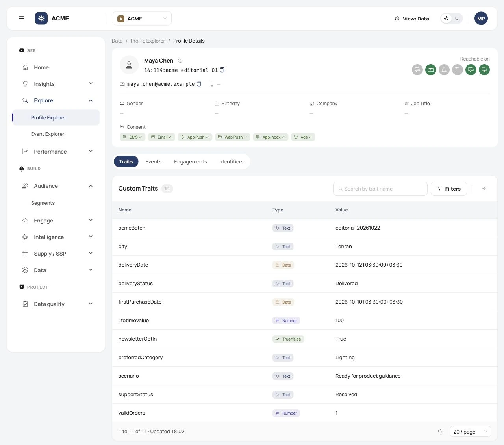The width and height of the screenshot is (504, 445).
Task: Go to Profile Explorer breadcrumb
Action: pyautogui.click(x=148, y=41)
